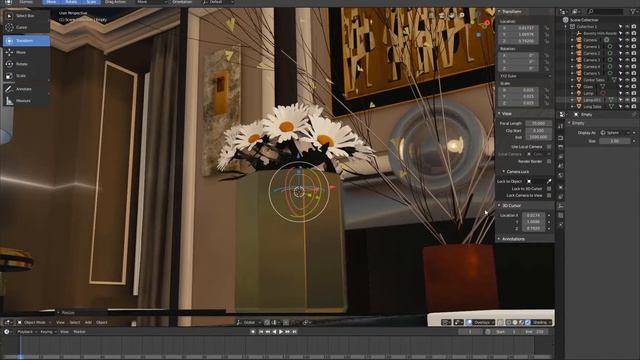Select the Select Box tool
Viewport: 640px width, 360px height.
[x=26, y=16]
